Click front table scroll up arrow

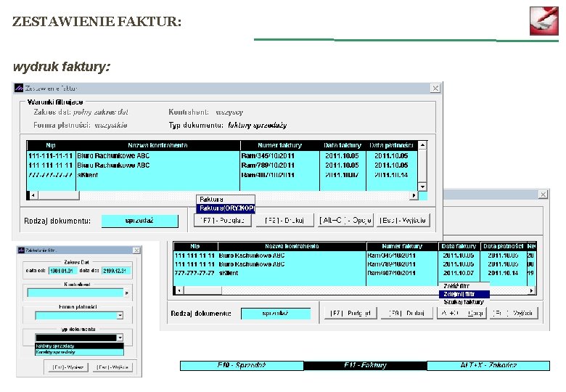(422, 144)
